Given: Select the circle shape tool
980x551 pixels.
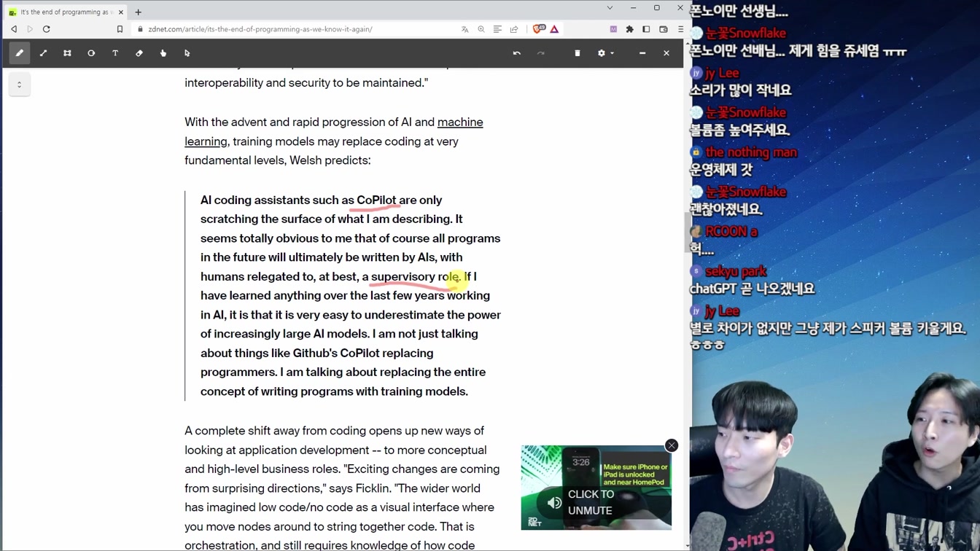Looking at the screenshot, I should click(91, 53).
